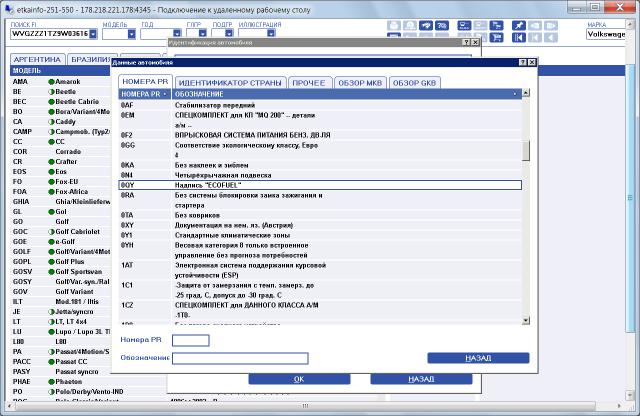Click the PR list scrollbar thumb
The height and width of the screenshot is (416, 640).
[526, 151]
